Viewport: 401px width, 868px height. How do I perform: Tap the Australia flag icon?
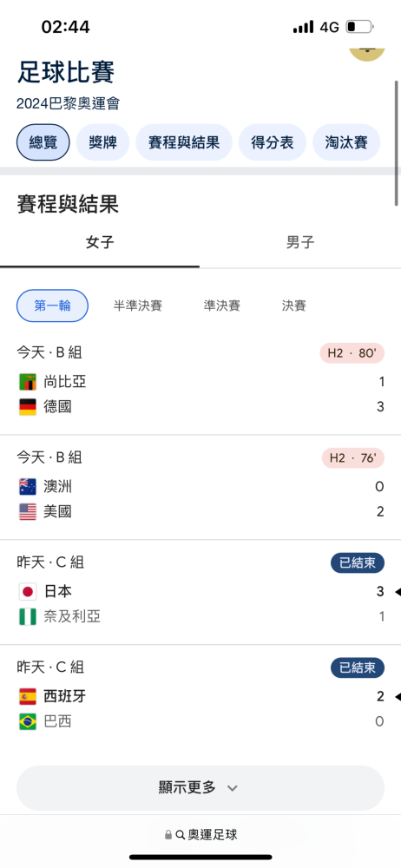[x=27, y=487]
